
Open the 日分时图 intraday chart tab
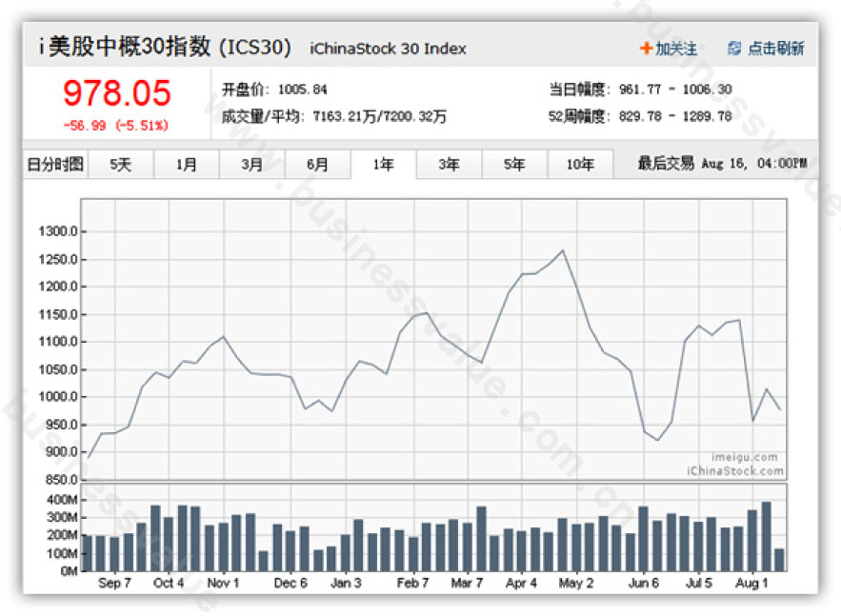pos(54,165)
